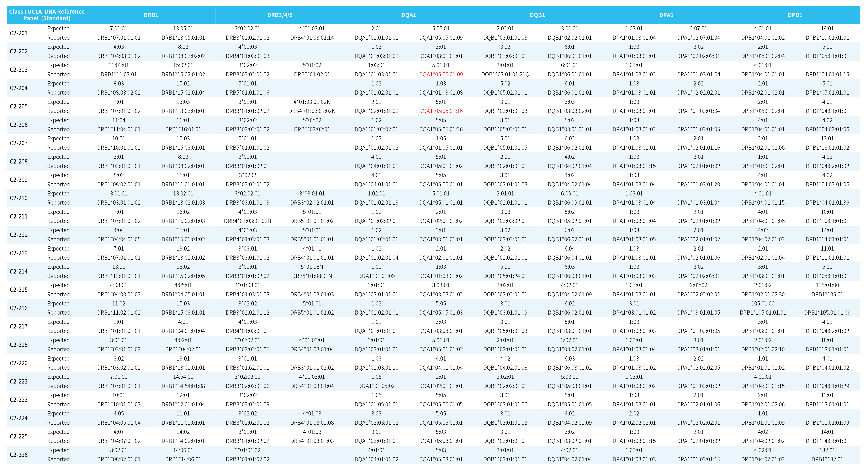Click the DRB5*02:02:01 cell
868x472 pixels.
312,130
